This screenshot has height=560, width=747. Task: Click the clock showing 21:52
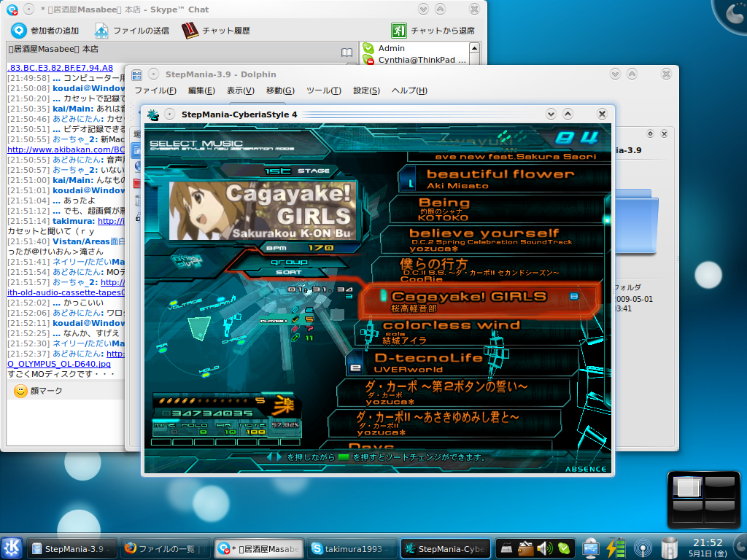(708, 542)
